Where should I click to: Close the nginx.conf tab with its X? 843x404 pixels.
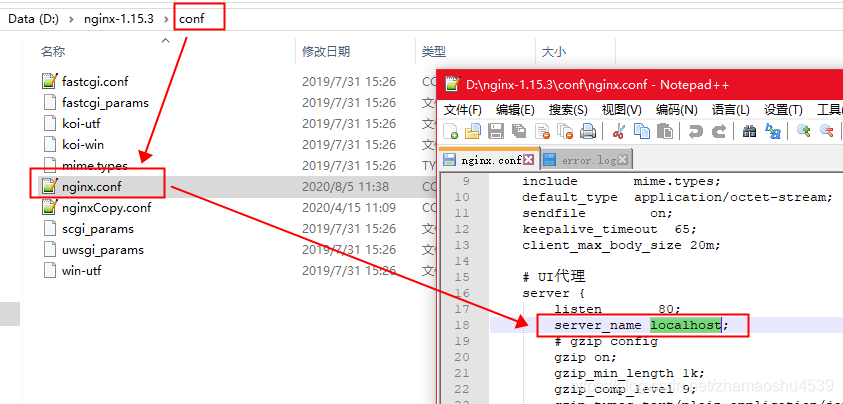tap(529, 160)
